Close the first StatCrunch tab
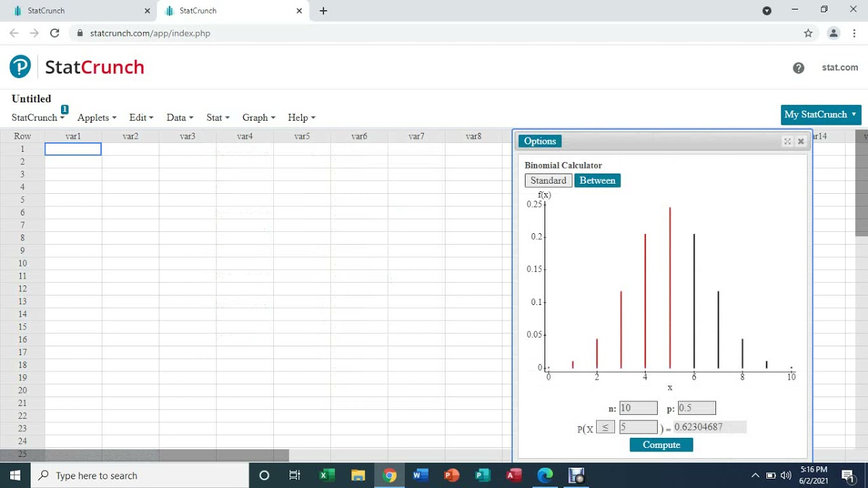The width and height of the screenshot is (868, 488). pos(147,11)
